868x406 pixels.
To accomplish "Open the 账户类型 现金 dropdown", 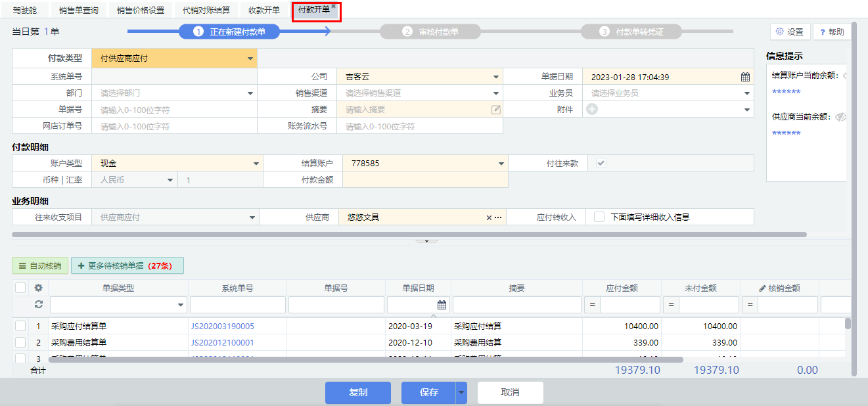I will (256, 164).
